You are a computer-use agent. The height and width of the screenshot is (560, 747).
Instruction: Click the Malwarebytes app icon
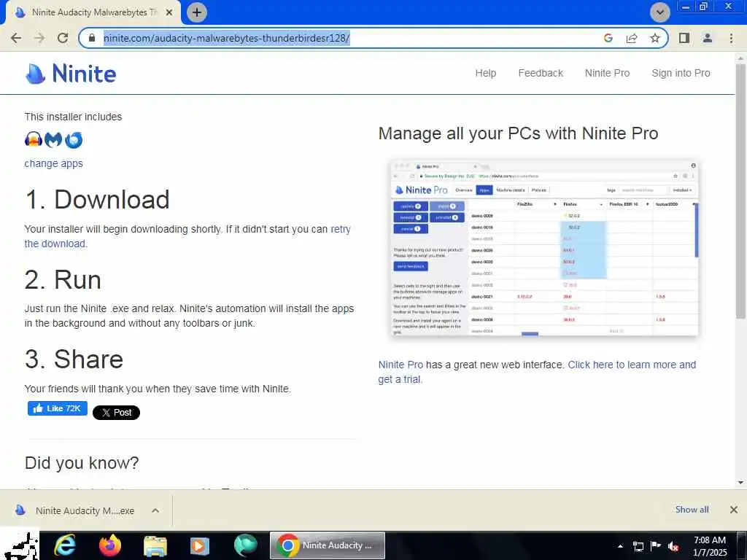click(x=53, y=139)
